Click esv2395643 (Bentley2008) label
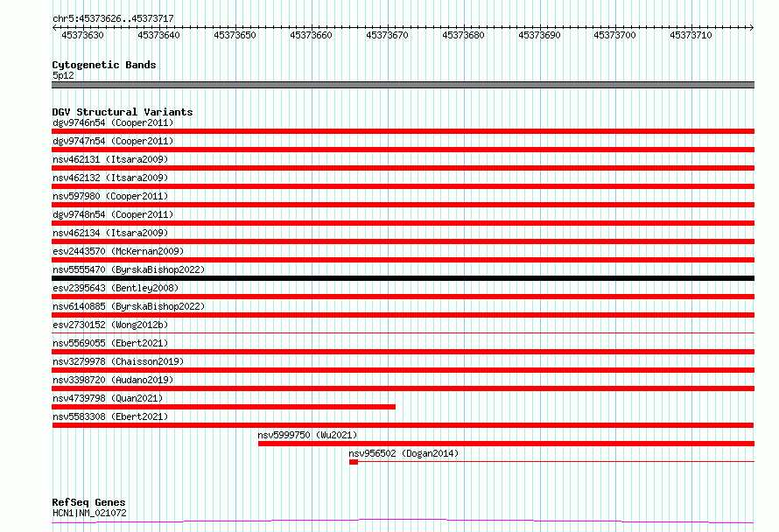 click(116, 288)
